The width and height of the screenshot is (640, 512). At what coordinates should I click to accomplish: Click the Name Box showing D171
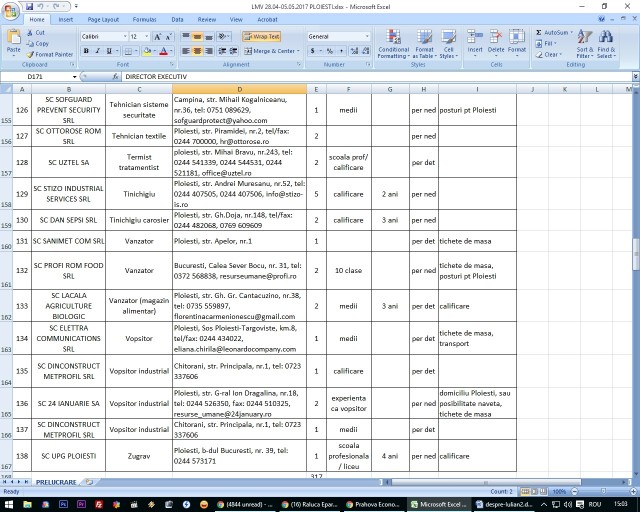click(36, 77)
